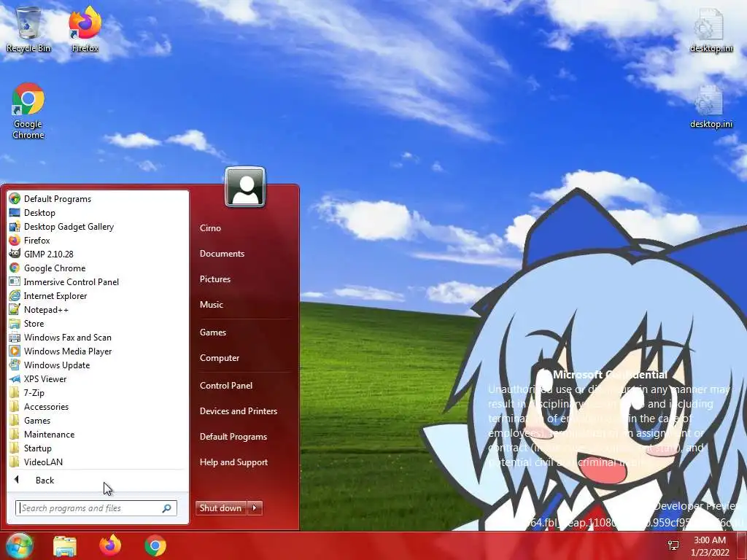
Task: Click the Immersive Control Panel icon
Action: pyautogui.click(x=15, y=281)
